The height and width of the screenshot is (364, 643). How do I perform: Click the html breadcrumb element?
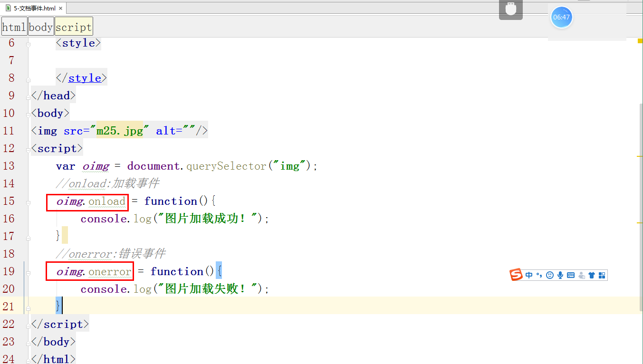click(x=14, y=26)
